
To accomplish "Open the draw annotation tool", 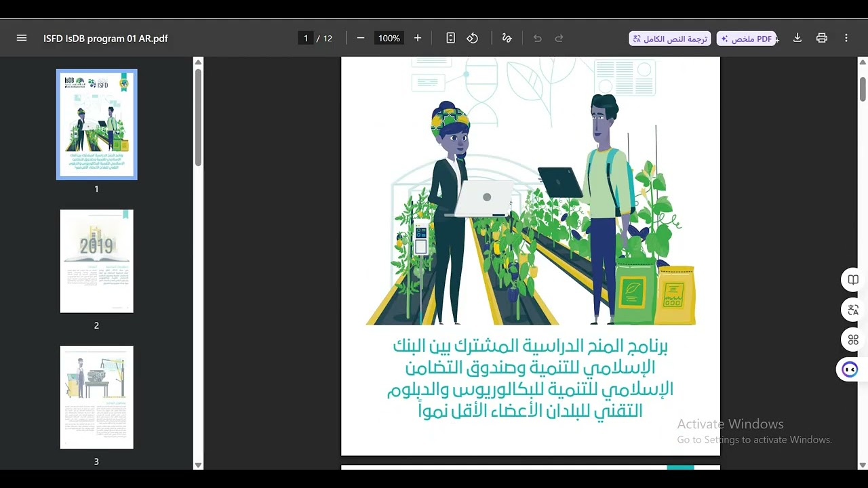I will click(x=507, y=38).
